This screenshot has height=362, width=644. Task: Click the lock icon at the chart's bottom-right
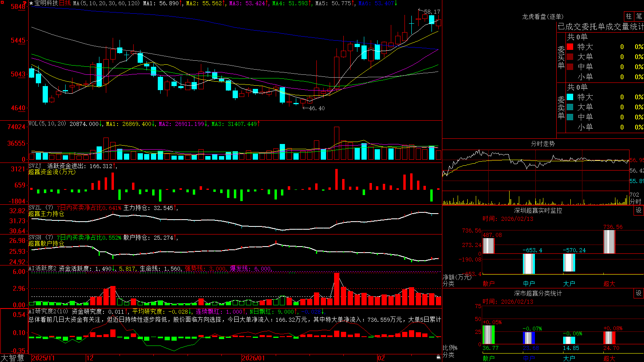coord(438,357)
